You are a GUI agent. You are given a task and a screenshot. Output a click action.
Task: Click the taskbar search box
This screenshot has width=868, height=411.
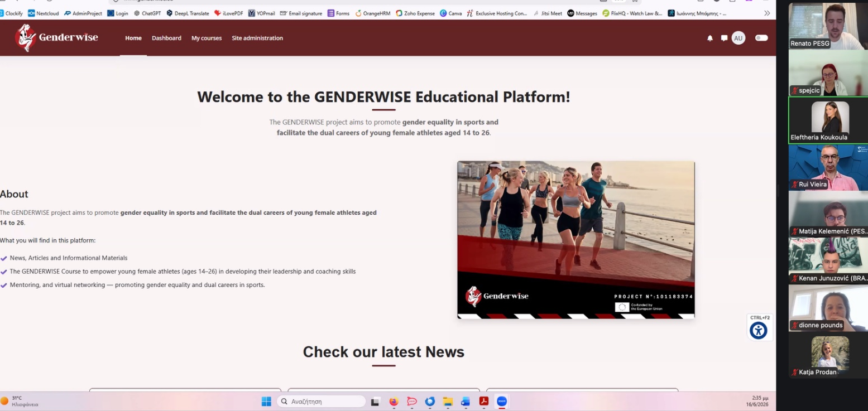point(321,402)
